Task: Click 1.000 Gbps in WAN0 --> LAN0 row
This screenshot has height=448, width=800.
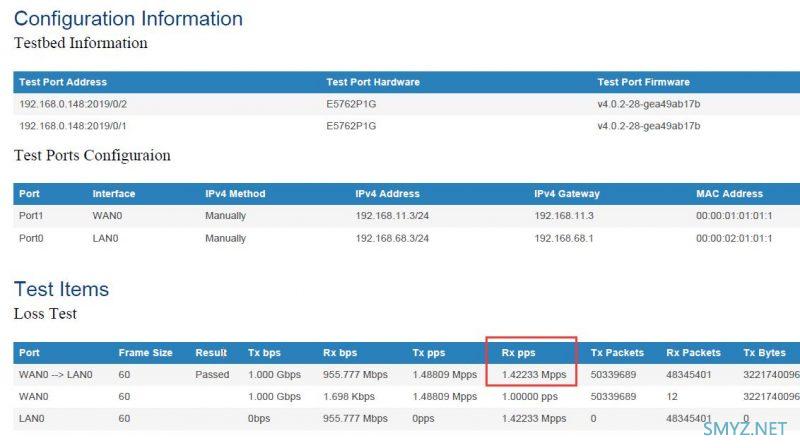Action: point(274,375)
